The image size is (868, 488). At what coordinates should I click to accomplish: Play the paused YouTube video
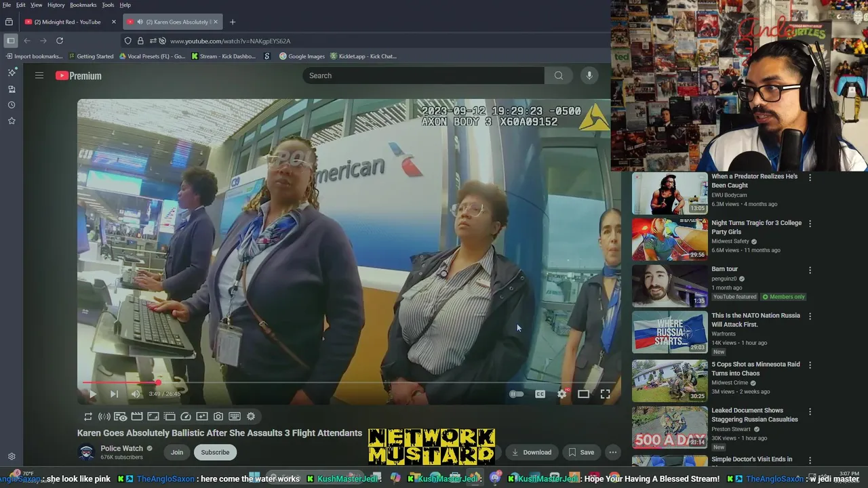click(x=93, y=394)
